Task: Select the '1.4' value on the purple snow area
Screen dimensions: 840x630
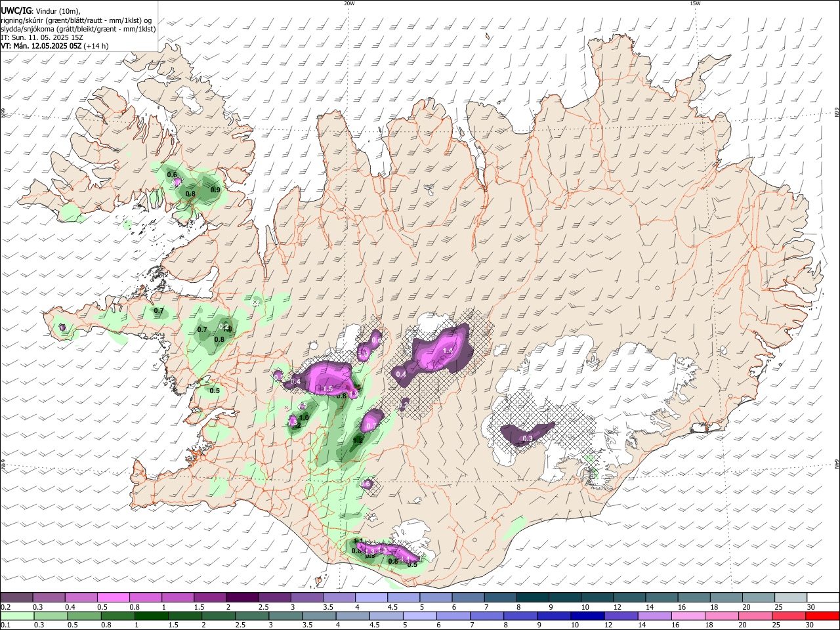Action: coord(448,351)
